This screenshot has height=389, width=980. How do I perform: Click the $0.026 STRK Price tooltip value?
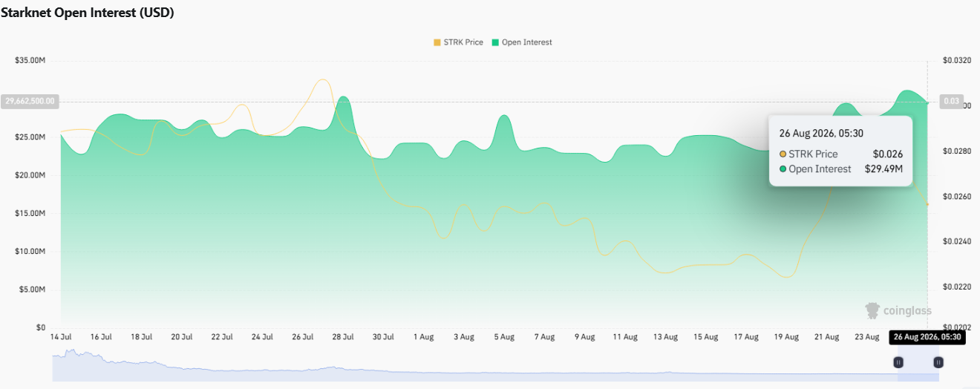(x=888, y=154)
